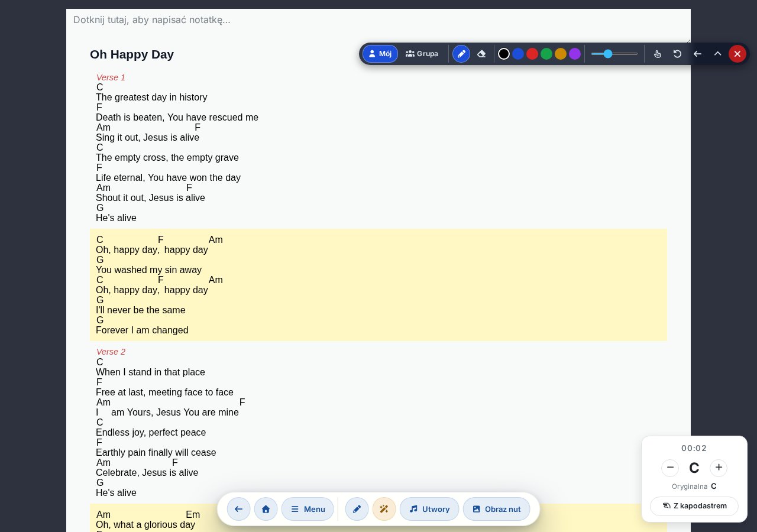Image resolution: width=757 pixels, height=532 pixels.
Task: Go back using the bottom bar arrow
Action: pos(239,509)
